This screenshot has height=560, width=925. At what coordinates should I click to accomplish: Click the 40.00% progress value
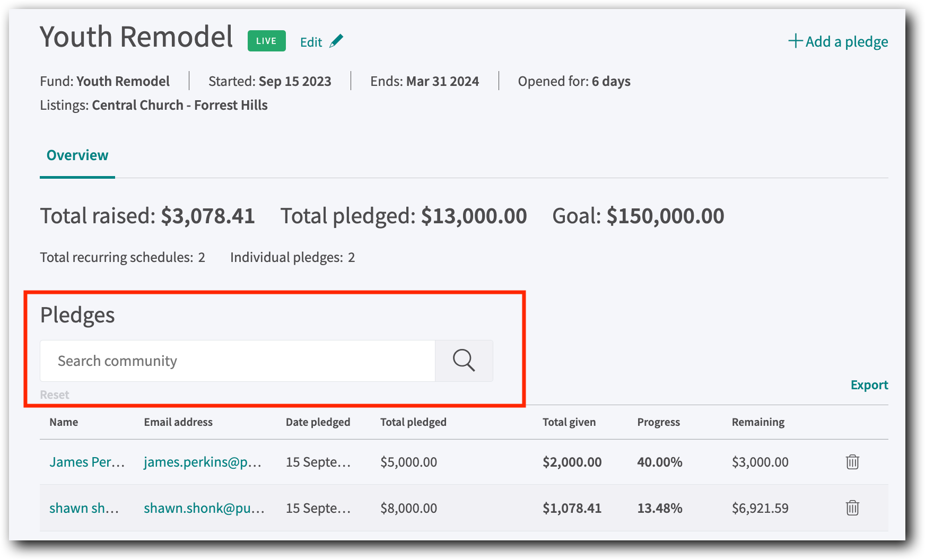pyautogui.click(x=659, y=462)
